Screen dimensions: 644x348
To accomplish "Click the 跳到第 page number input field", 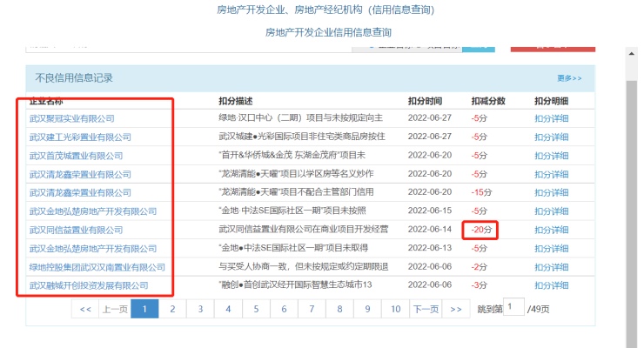I will (x=513, y=307).
